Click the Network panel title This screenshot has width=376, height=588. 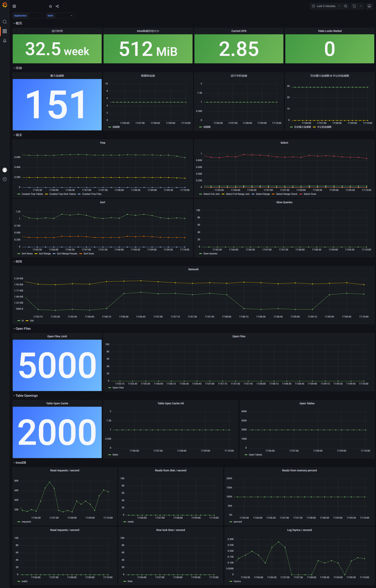coord(193,269)
